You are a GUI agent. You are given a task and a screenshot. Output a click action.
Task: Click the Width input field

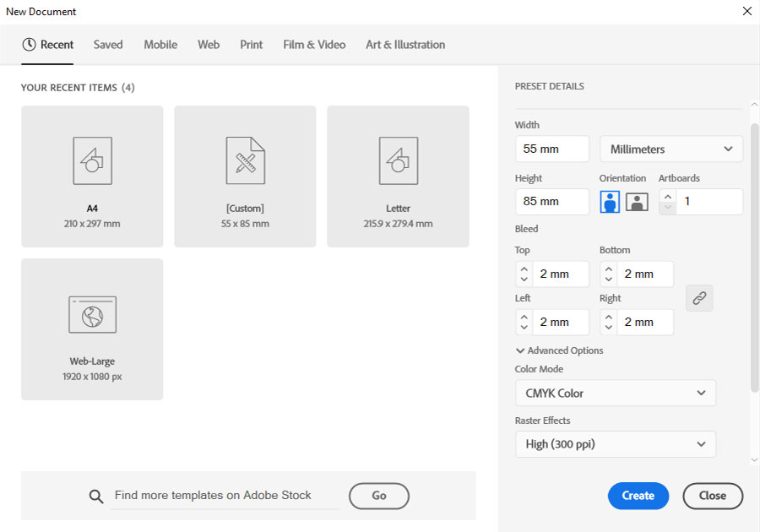(x=552, y=149)
